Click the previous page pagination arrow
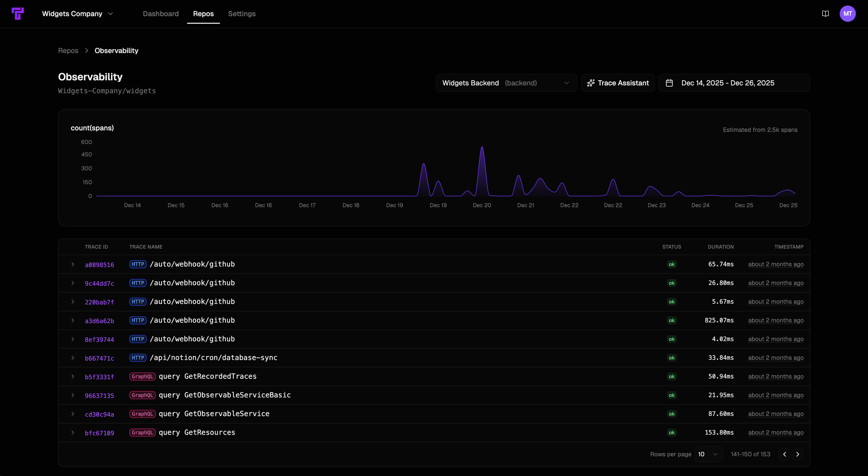Viewport: 868px width, 476px height. click(784, 454)
